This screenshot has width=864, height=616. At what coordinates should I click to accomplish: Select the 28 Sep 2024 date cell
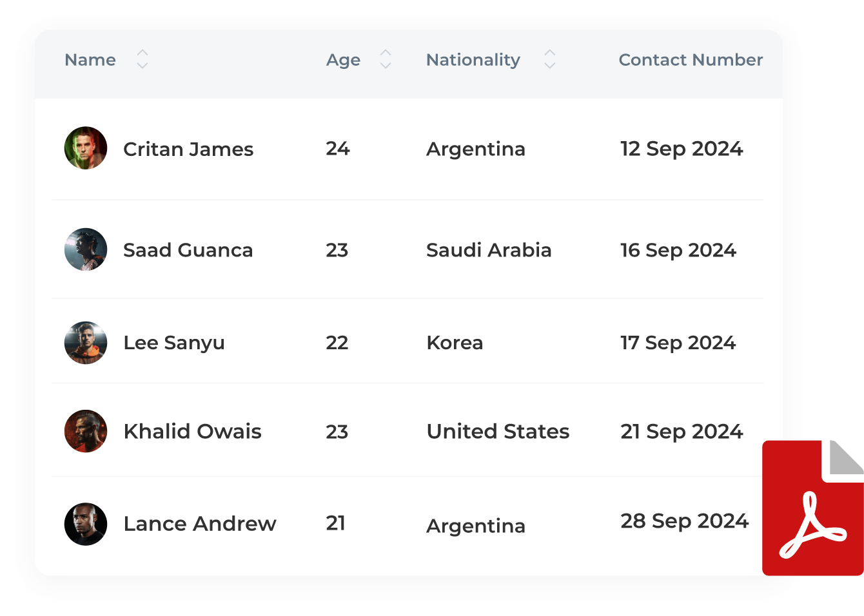coord(684,521)
